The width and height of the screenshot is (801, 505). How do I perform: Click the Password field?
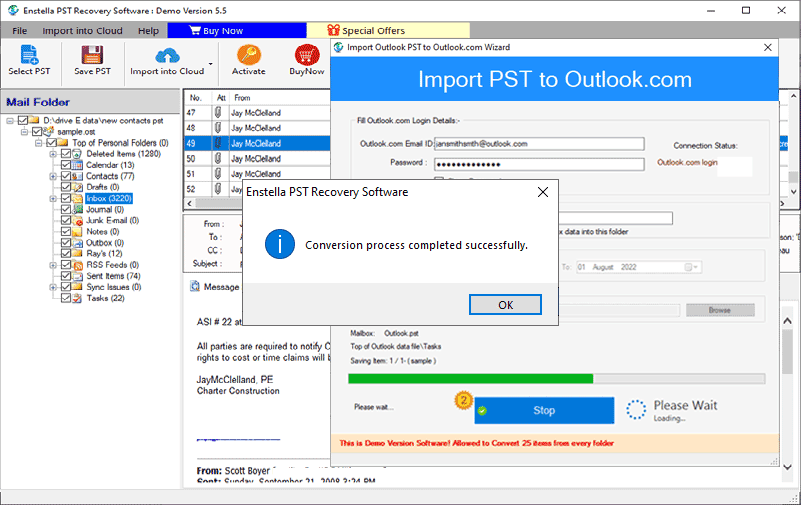(539, 164)
